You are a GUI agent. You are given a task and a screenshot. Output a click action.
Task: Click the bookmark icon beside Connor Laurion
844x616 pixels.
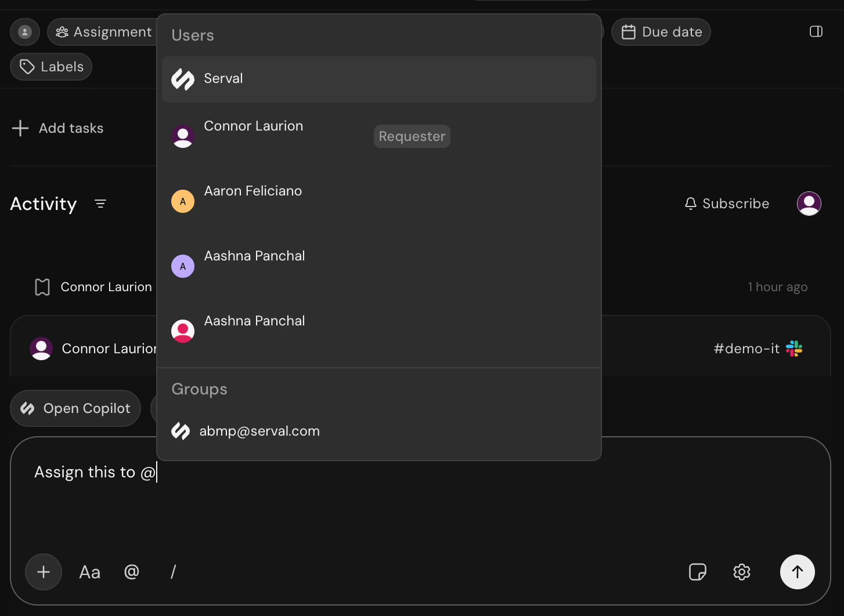(x=42, y=287)
